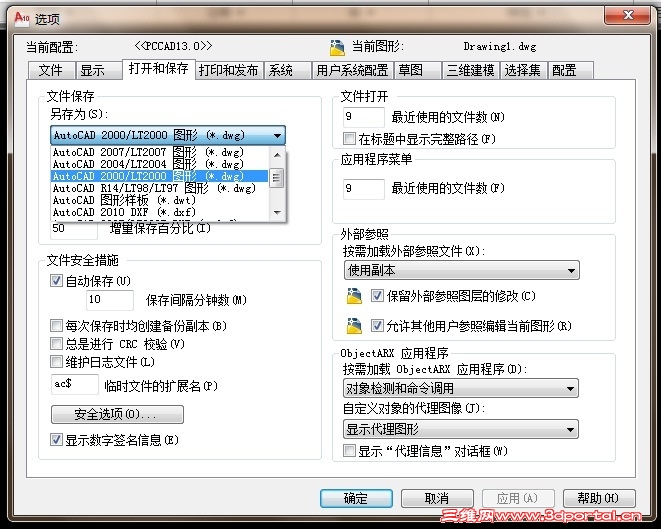Screen dimensions: 661x529
Task: Click 文件打开 最近使用的文件数(N) field
Action: pos(364,117)
